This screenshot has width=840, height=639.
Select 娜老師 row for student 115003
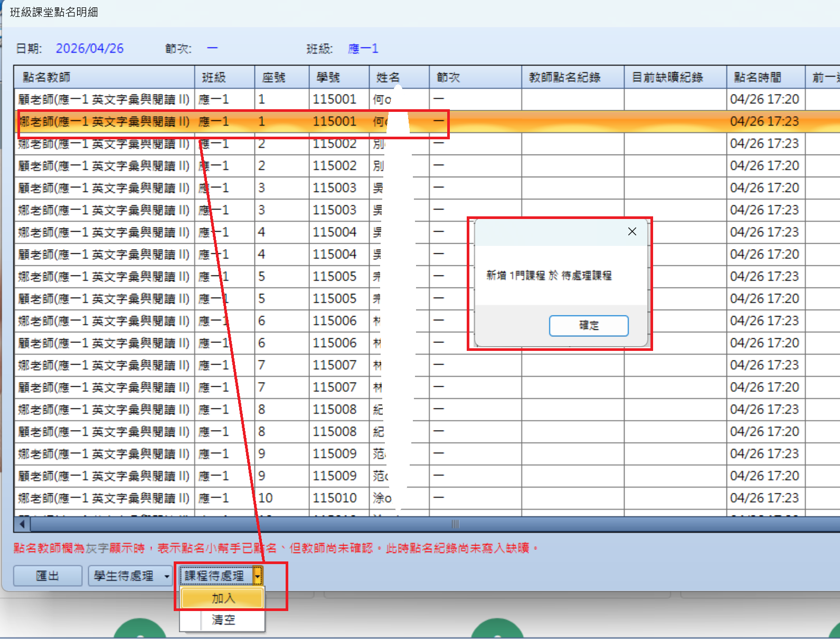coord(427,210)
